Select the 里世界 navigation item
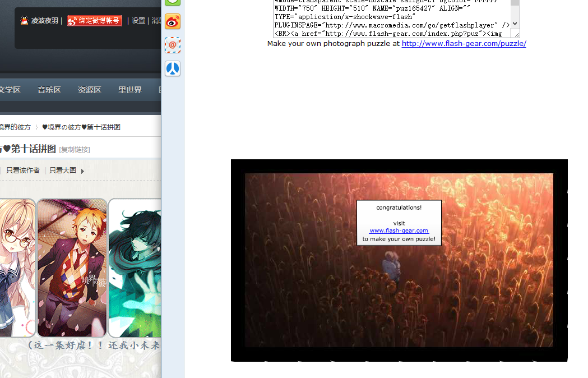Viewport: 588px width, 378px height. point(130,90)
